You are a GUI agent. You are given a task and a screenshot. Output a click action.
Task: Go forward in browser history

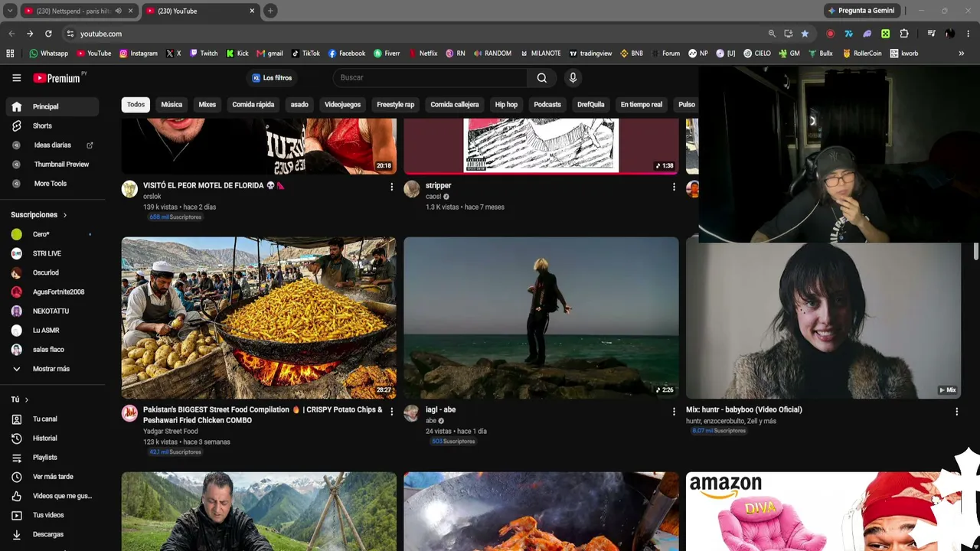tap(30, 34)
